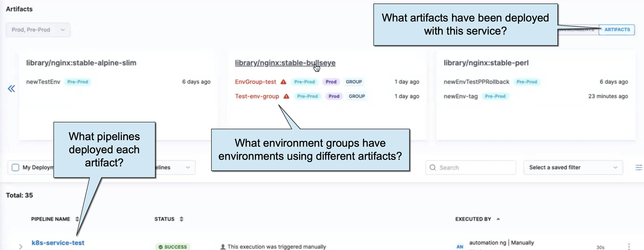The height and width of the screenshot is (250, 644).
Task: Open the pipelines filter dropdown
Action: point(175,167)
